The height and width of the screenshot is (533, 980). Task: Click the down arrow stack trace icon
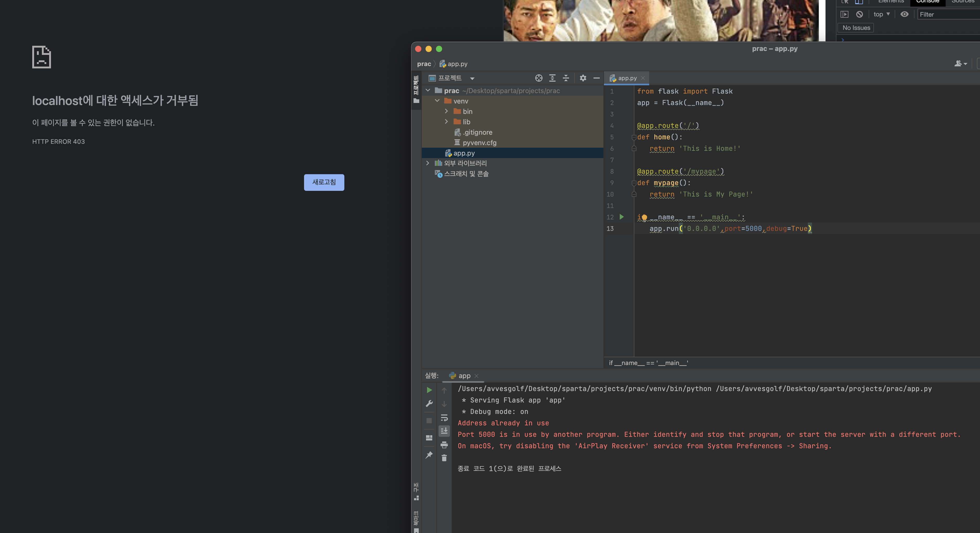pyautogui.click(x=444, y=404)
